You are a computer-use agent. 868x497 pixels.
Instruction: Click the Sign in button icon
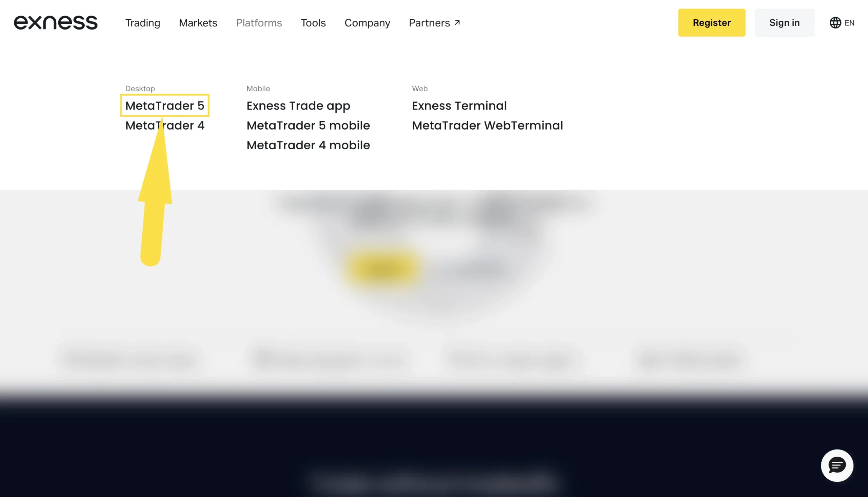(x=784, y=23)
